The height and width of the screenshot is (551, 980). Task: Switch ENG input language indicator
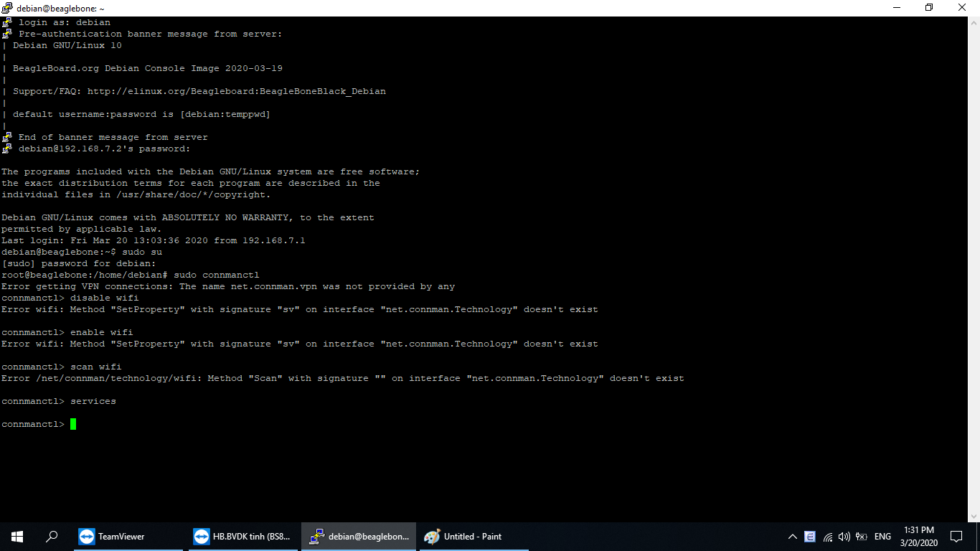point(883,536)
